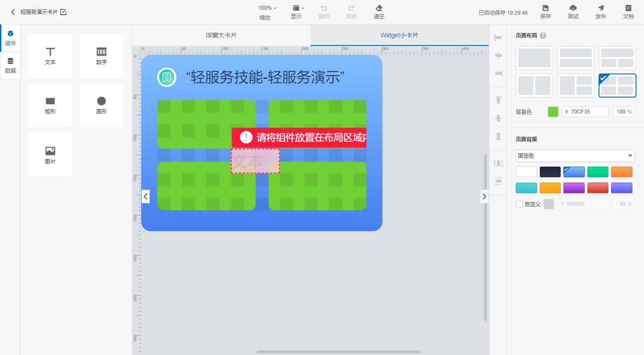This screenshot has height=355, width=644.
Task: Pick the purple background swatch
Action: click(x=574, y=188)
